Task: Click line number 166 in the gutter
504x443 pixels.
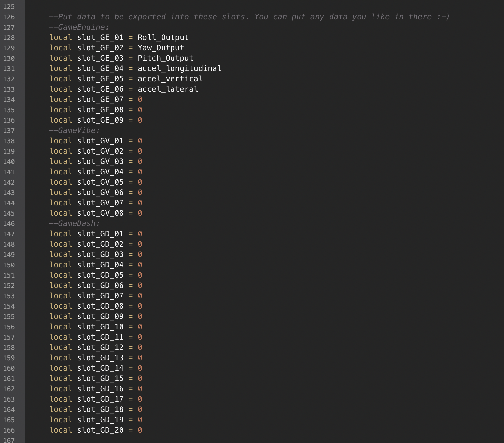Action: click(x=9, y=430)
